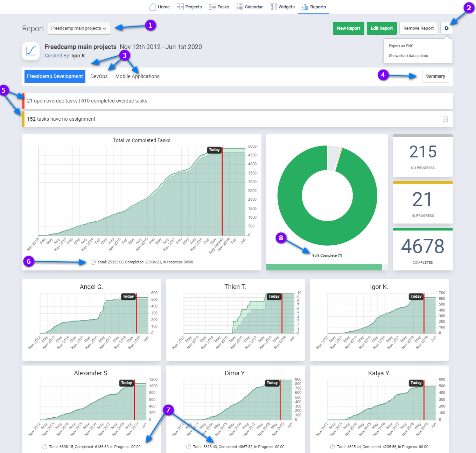The image size is (476, 453).
Task: Open the settings gear menu
Action: 446,28
